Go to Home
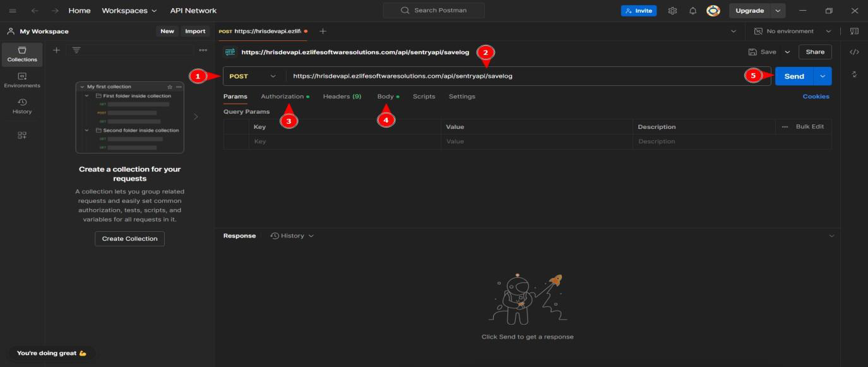 click(x=80, y=11)
